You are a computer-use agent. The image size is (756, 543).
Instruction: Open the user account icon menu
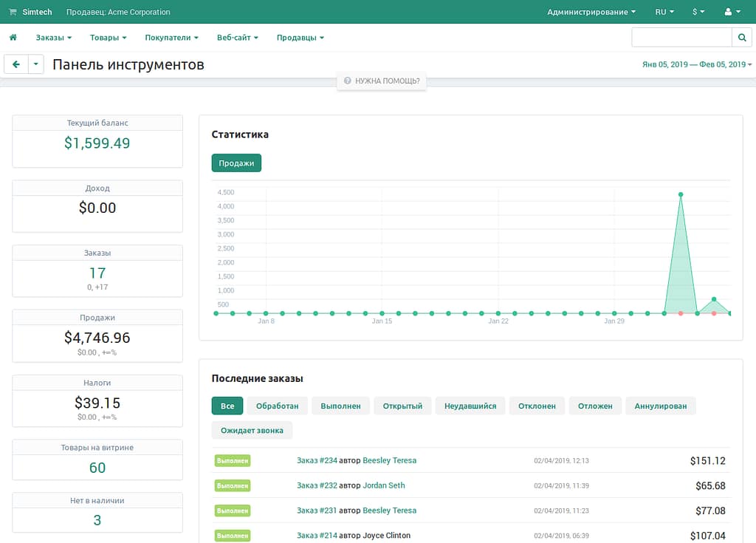tap(732, 12)
